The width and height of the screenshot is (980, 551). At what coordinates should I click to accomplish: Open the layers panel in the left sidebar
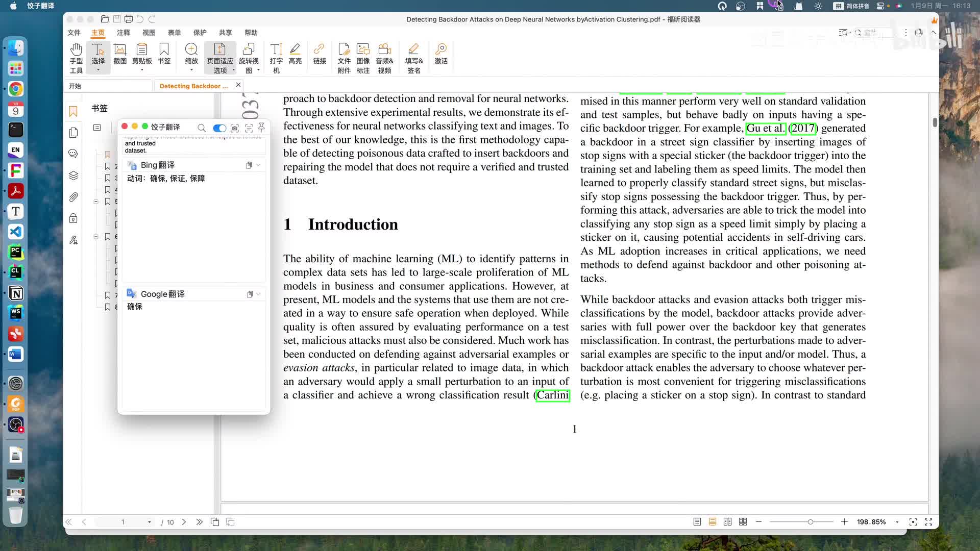pos(73,176)
